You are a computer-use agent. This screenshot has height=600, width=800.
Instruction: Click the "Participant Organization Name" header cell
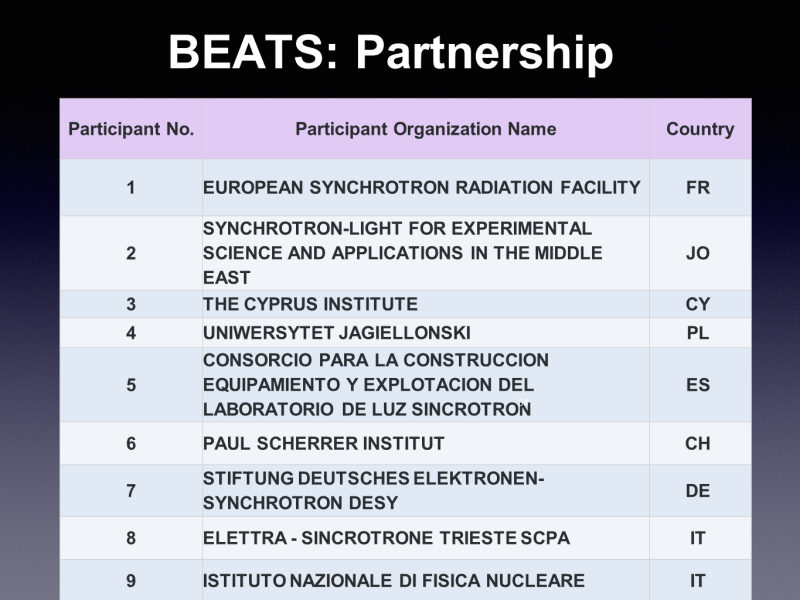425,129
